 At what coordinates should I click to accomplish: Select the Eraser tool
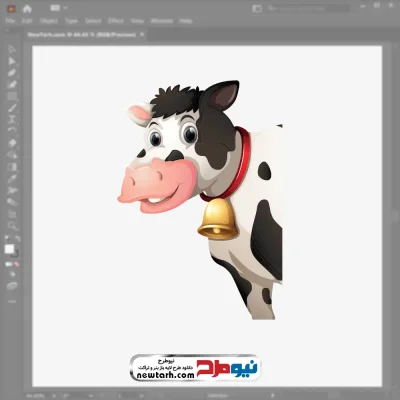pyautogui.click(x=12, y=143)
